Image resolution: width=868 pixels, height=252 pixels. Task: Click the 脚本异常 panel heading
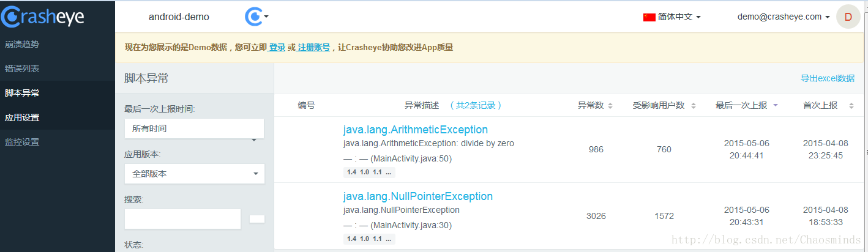[x=146, y=78]
